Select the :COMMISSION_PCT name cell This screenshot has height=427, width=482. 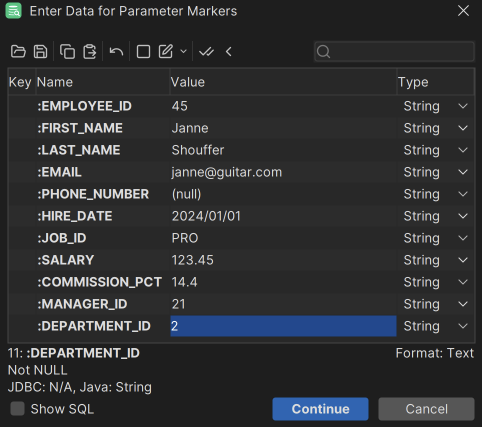[x=103, y=282]
